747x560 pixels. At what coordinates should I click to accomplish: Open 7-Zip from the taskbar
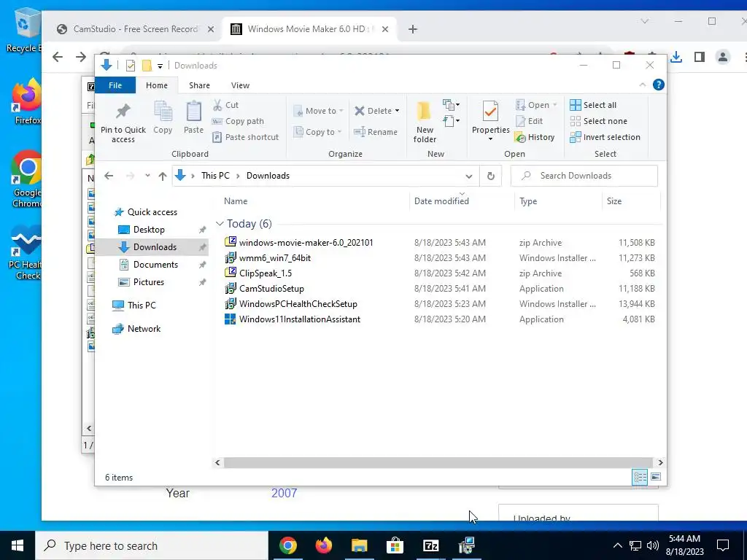tap(430, 545)
